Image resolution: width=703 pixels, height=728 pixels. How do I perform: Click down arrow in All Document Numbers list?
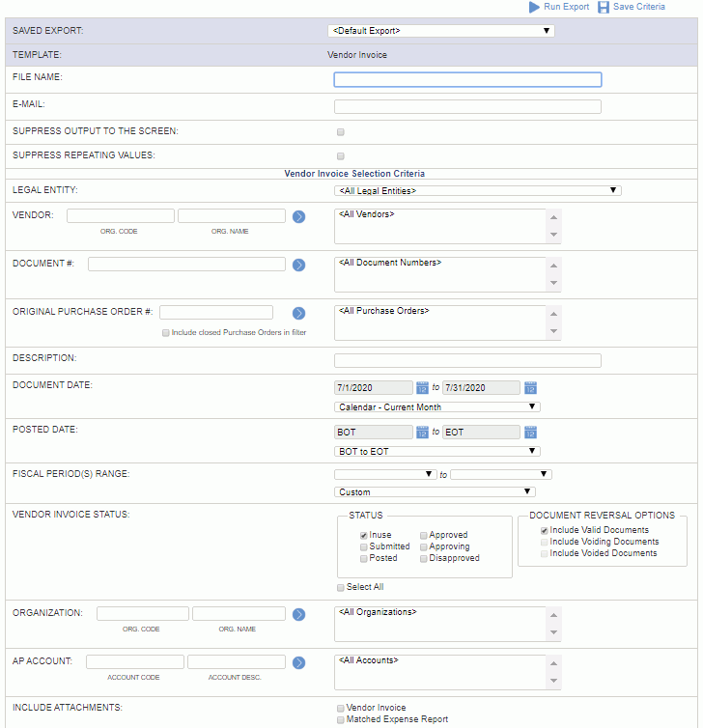[553, 283]
